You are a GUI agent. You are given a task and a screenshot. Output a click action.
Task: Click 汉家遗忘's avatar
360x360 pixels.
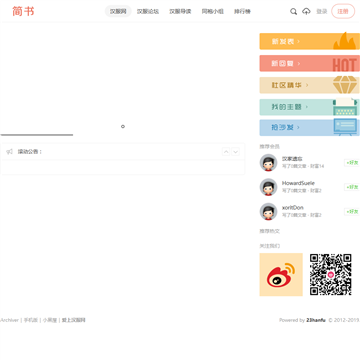click(268, 163)
